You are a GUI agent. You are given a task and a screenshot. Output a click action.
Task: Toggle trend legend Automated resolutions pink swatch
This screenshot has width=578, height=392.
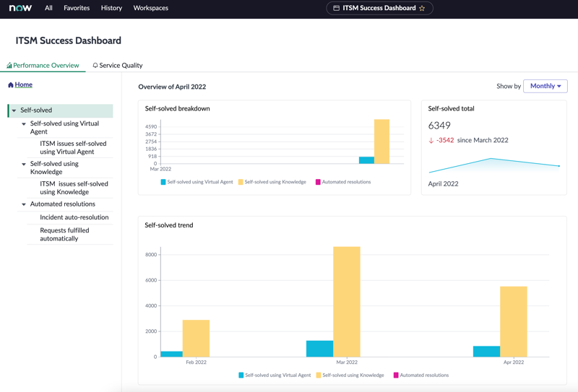coord(396,375)
